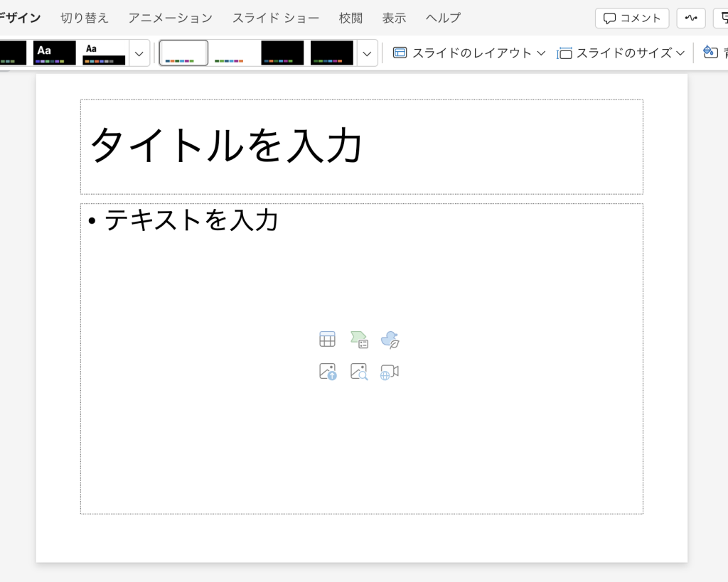The height and width of the screenshot is (582, 728).
Task: Select the second white variant thumbnail
Action: tap(232, 53)
